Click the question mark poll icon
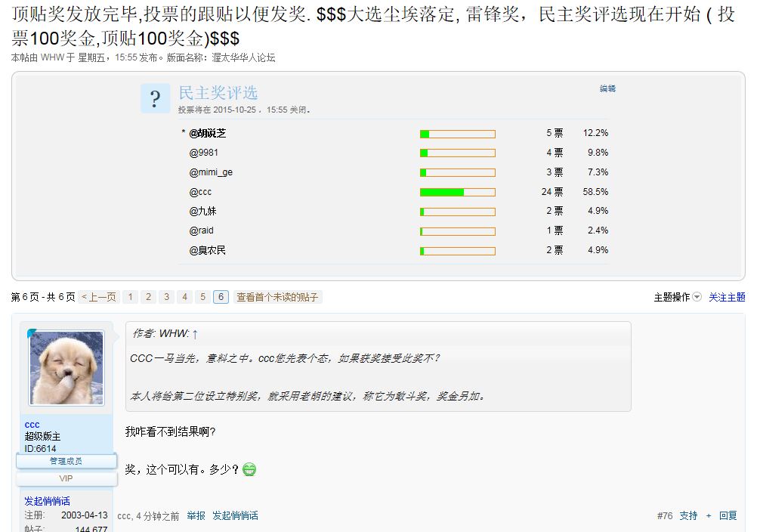Viewport: 760px width, 532px height. [x=155, y=99]
